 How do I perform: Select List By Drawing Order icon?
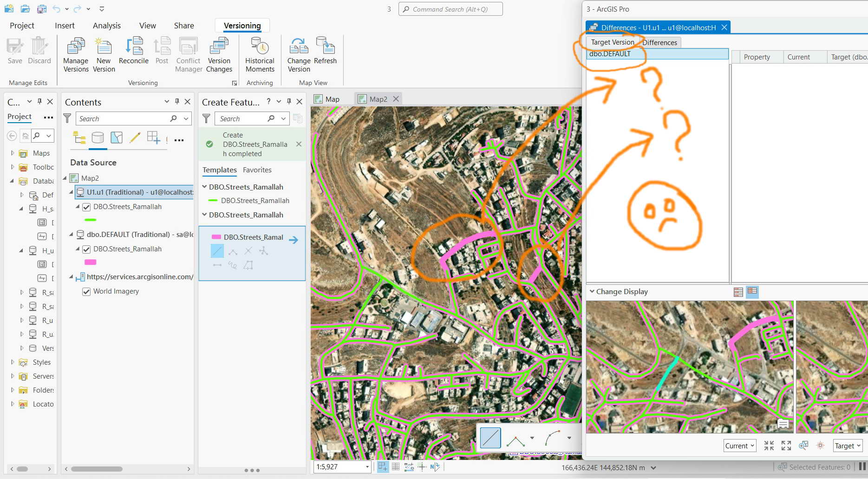point(79,138)
